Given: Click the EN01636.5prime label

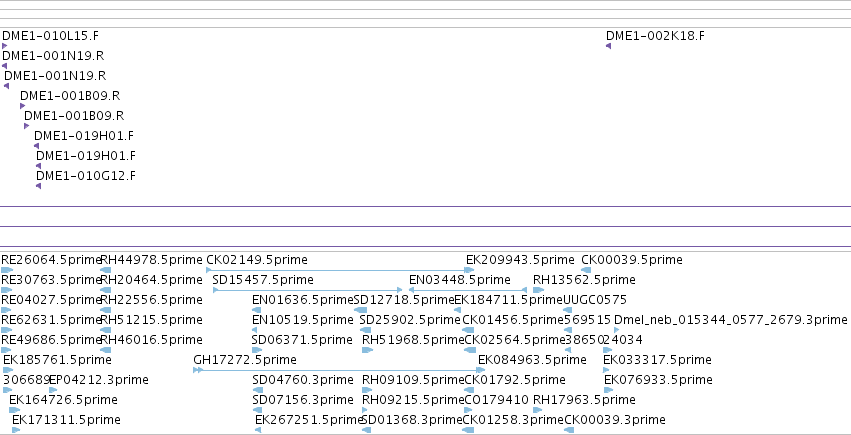Looking at the screenshot, I should 303,300.
